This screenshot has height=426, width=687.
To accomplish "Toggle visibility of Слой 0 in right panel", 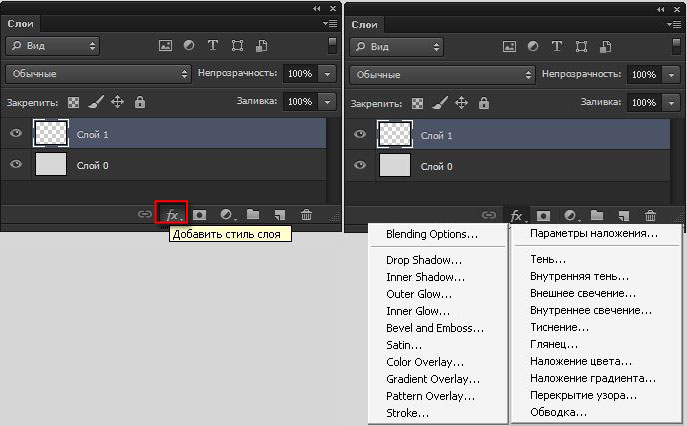I will (x=360, y=165).
